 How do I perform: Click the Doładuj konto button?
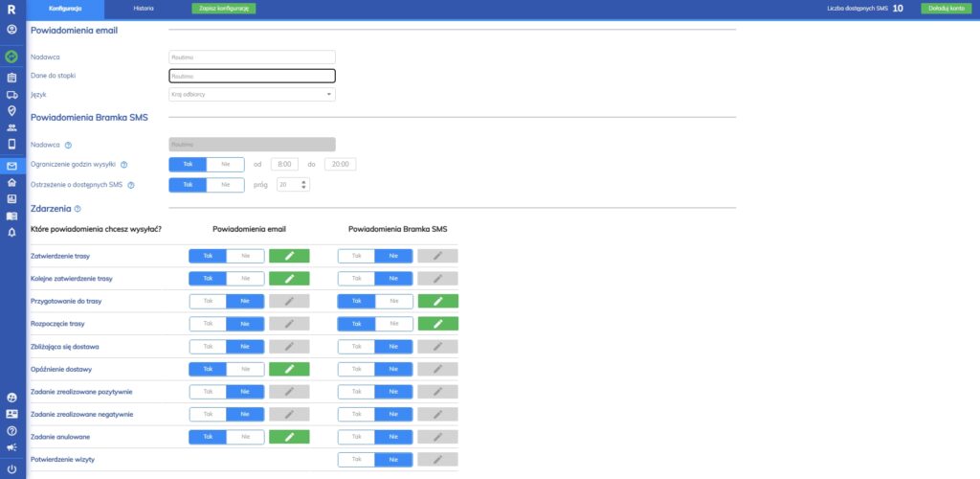coord(943,8)
